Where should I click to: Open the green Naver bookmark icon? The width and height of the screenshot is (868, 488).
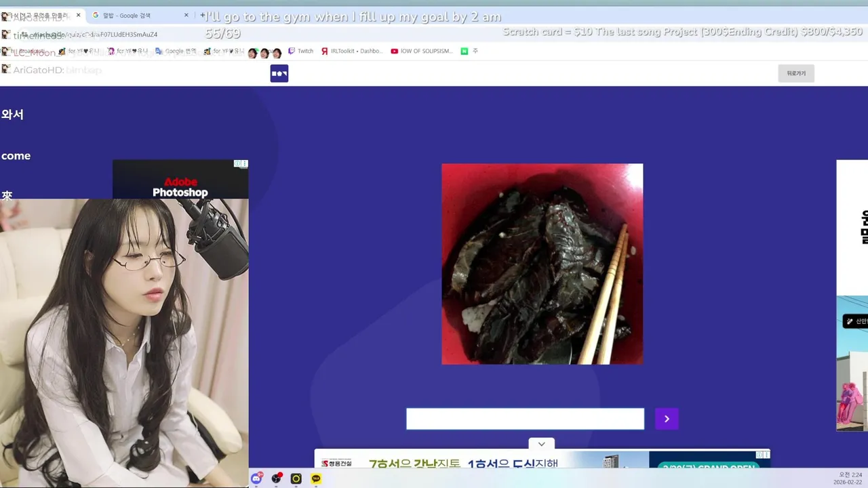[465, 51]
